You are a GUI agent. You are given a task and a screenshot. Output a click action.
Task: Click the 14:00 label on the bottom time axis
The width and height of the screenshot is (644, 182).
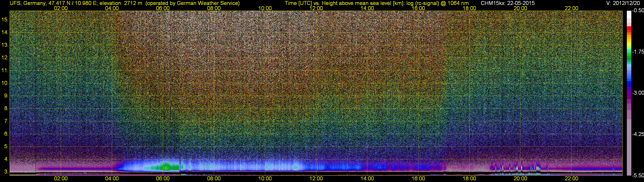coord(367,179)
